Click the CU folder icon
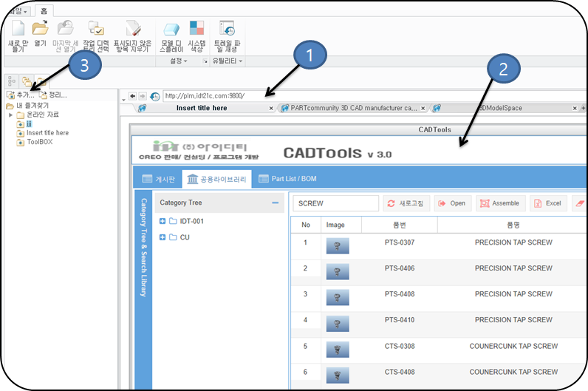The image size is (588, 391). coord(173,237)
